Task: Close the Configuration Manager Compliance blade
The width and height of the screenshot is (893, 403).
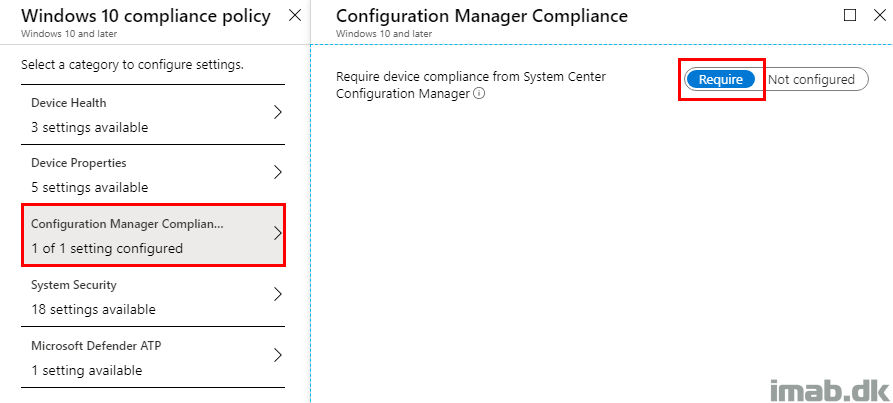Action: coord(879,15)
